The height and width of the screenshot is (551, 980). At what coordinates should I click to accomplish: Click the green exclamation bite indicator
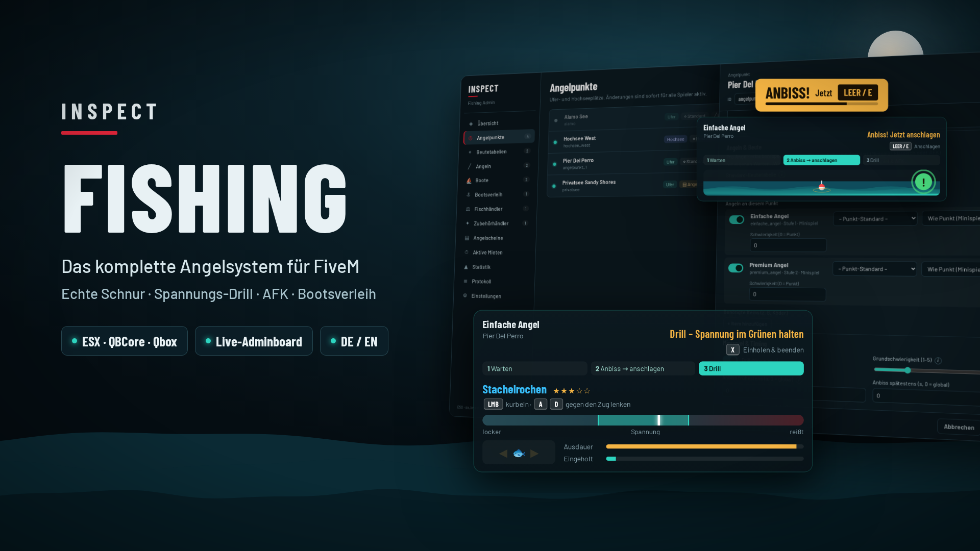923,182
